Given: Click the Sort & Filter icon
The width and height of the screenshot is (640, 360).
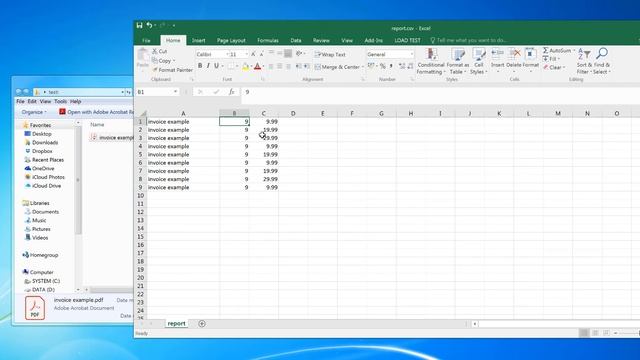Looking at the screenshot, I should click(584, 54).
